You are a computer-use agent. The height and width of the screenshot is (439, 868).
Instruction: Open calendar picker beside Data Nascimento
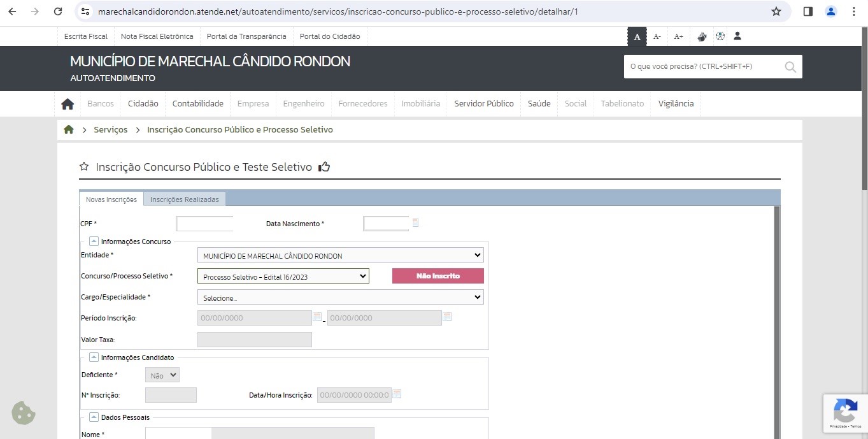(415, 223)
